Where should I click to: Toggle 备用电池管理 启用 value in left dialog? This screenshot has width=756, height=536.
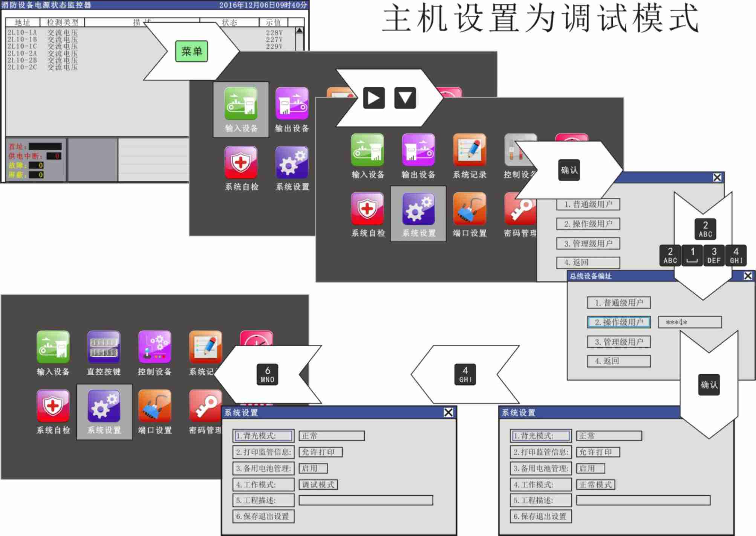313,468
